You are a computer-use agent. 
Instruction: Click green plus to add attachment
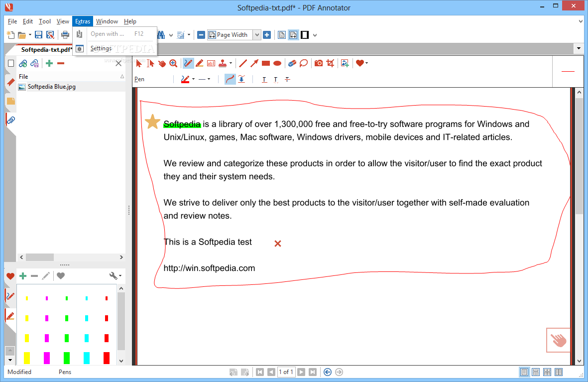pyautogui.click(x=49, y=63)
